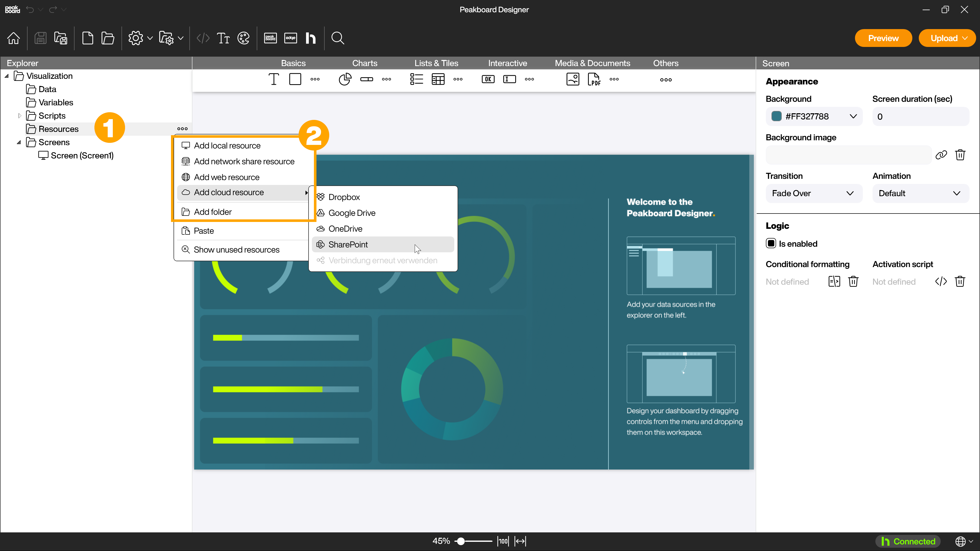Toggle the Is enabled checkbox

771,243
